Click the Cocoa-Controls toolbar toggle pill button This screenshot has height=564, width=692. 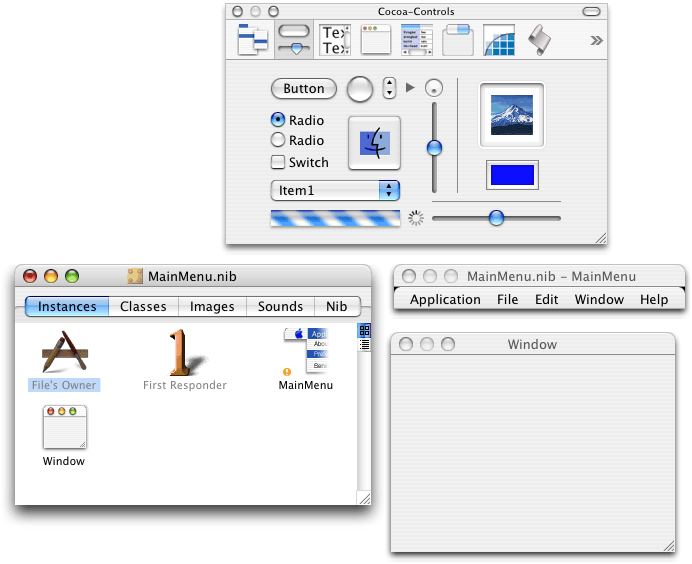591,11
